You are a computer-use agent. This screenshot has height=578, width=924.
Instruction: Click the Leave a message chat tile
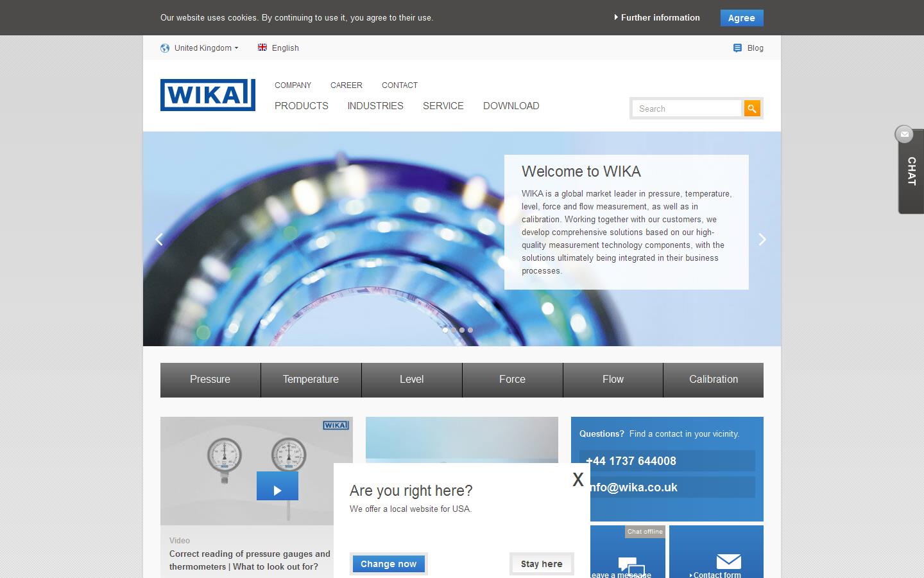[627, 563]
